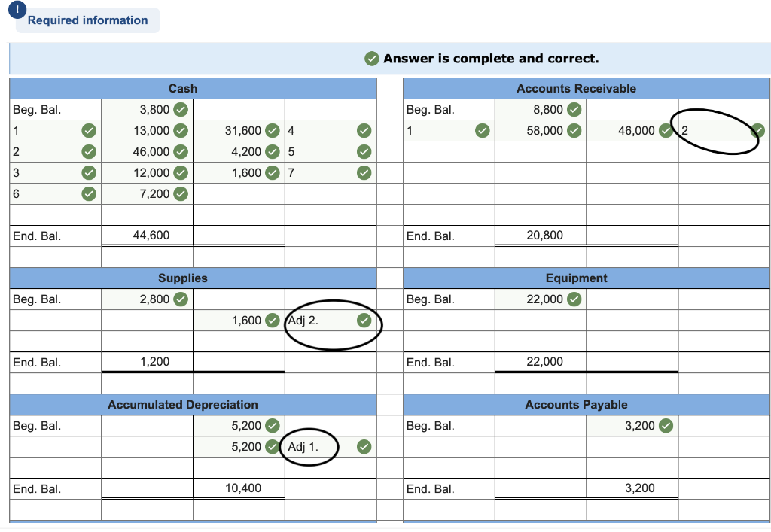
Task: Open Accounts Receivable debit transaction 1 dropdown
Action: (x=449, y=131)
